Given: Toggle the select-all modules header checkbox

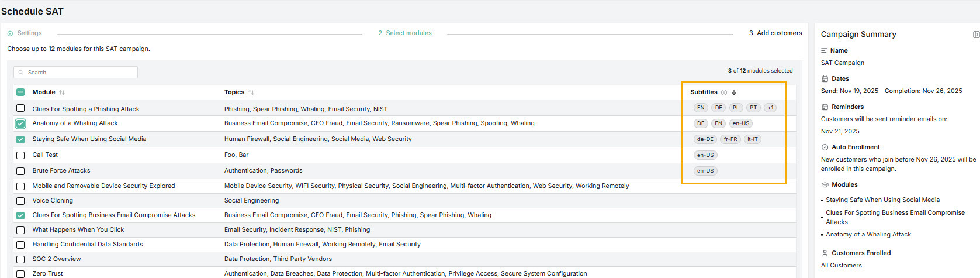Looking at the screenshot, I should point(20,92).
